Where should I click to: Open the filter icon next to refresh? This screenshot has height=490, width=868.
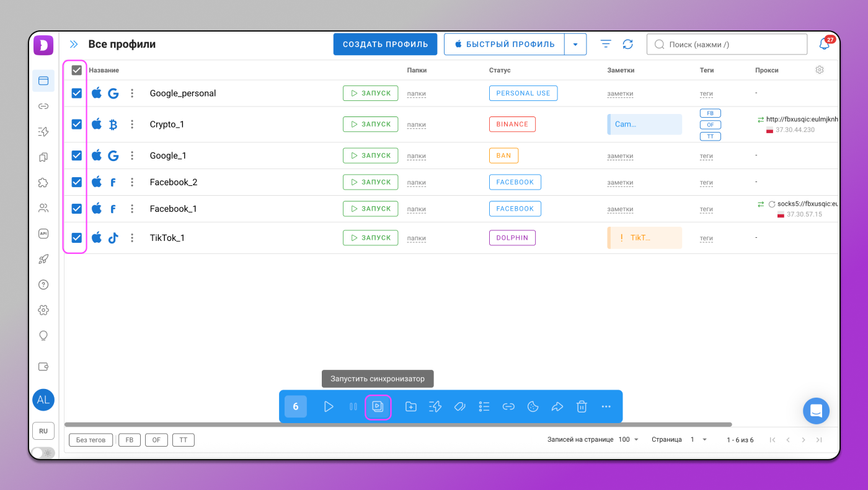pos(606,45)
